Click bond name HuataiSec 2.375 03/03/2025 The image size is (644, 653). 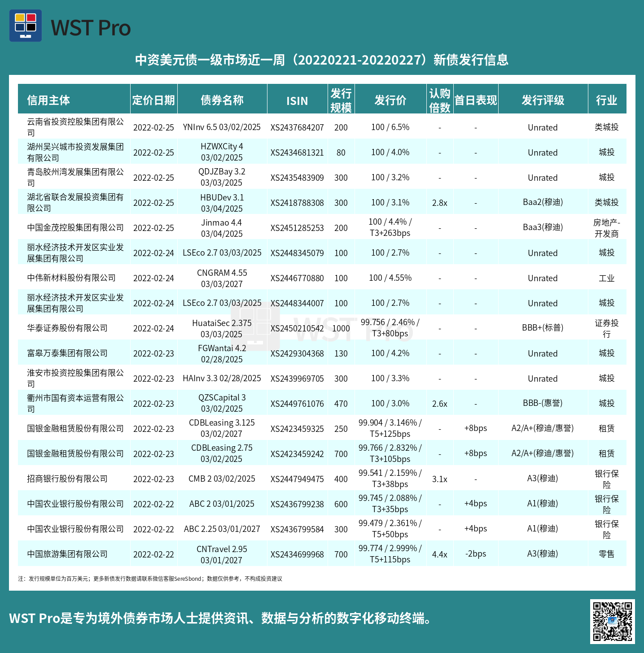pos(222,329)
